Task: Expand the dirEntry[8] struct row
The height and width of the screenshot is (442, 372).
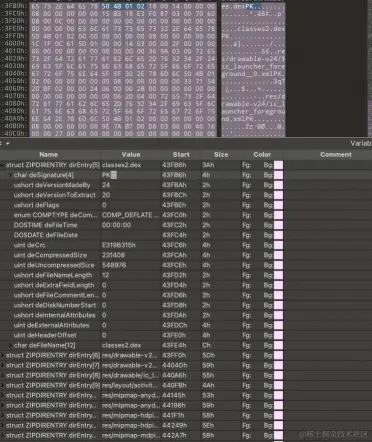Action: coord(2,375)
